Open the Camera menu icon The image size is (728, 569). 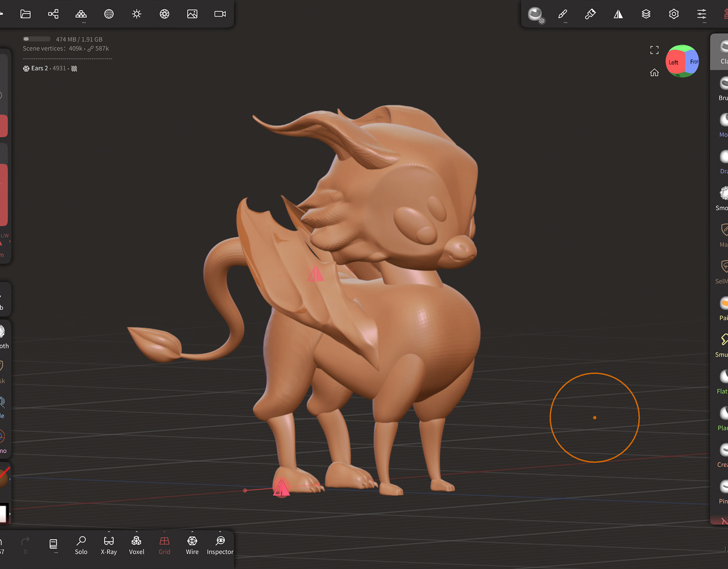pos(220,14)
